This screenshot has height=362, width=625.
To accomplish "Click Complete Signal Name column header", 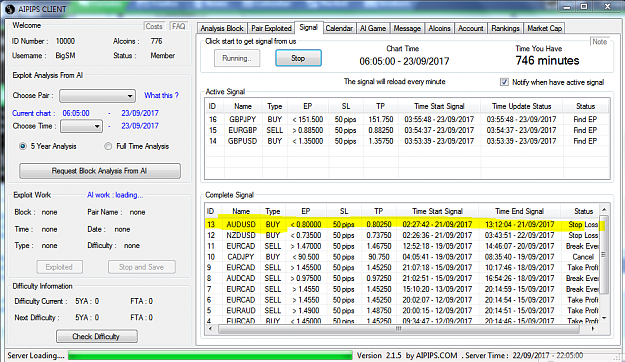I will click(x=241, y=211).
